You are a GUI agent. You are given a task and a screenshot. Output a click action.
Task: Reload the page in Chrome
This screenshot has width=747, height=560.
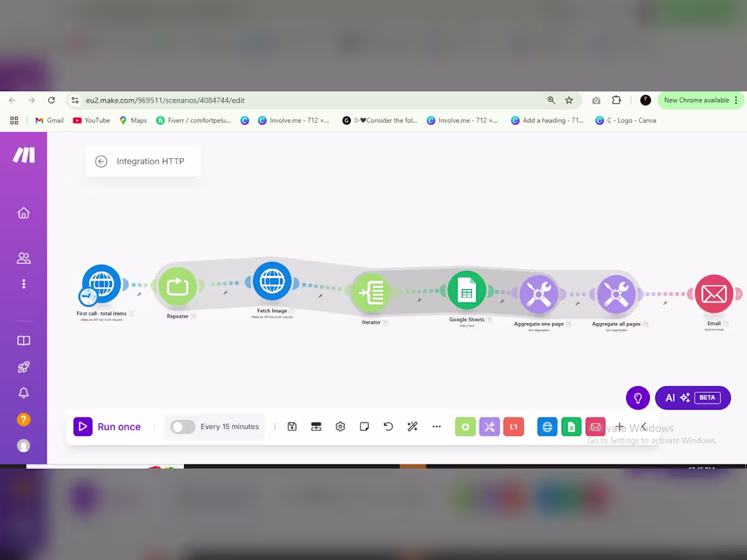click(52, 100)
